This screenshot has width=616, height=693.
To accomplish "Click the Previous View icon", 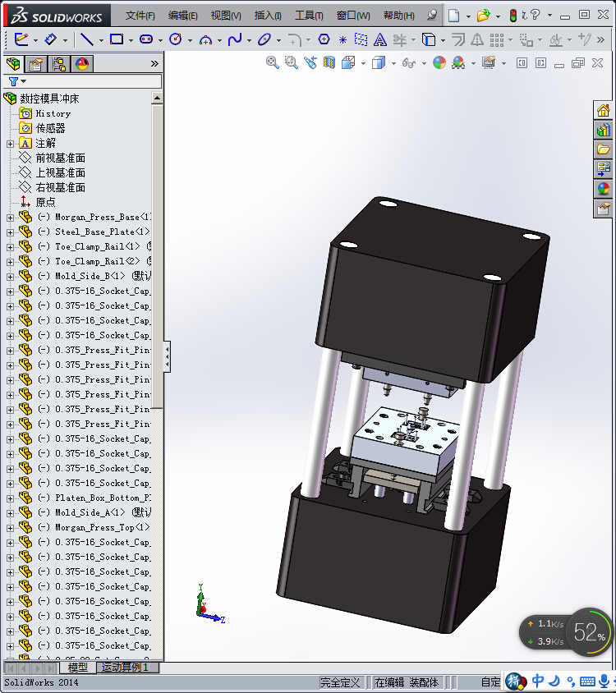I will [310, 62].
